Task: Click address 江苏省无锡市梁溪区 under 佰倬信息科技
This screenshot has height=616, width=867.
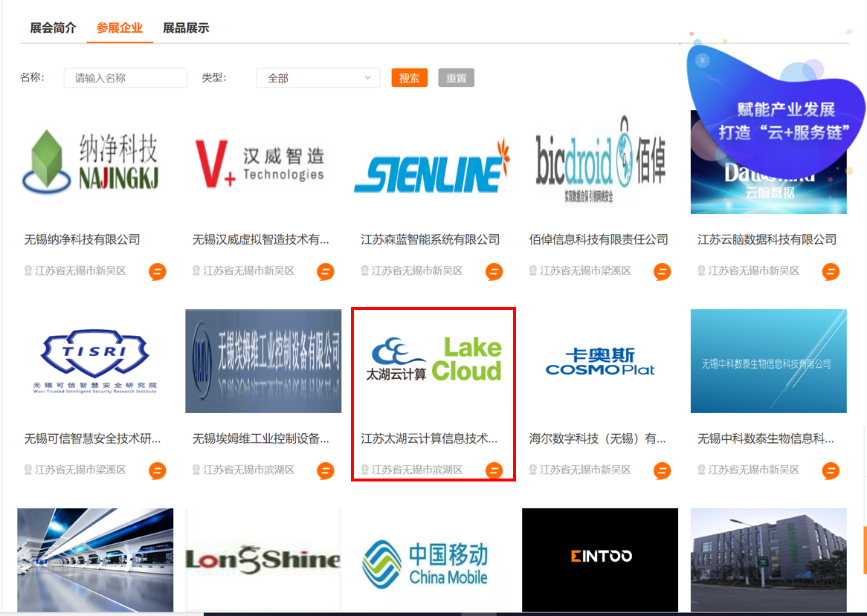Action: click(x=585, y=270)
